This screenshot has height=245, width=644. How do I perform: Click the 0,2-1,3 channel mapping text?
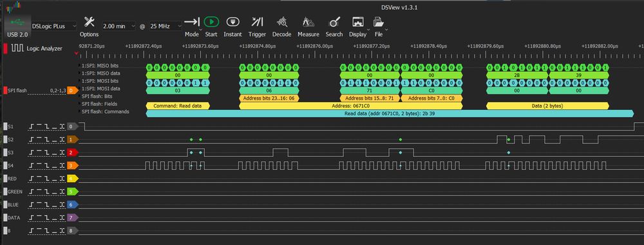58,90
